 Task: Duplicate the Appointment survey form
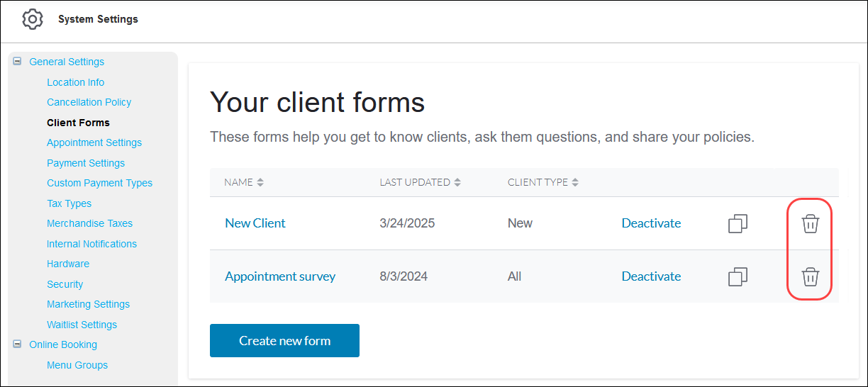(x=738, y=276)
